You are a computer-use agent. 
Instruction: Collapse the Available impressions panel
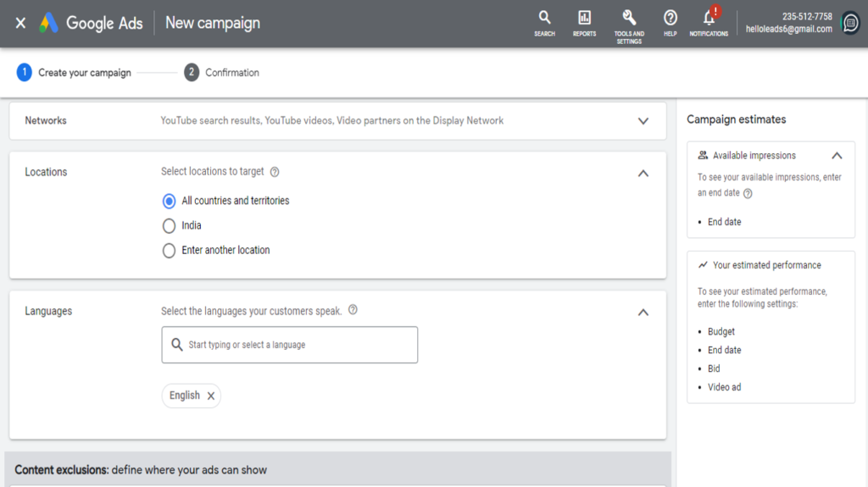pyautogui.click(x=837, y=156)
